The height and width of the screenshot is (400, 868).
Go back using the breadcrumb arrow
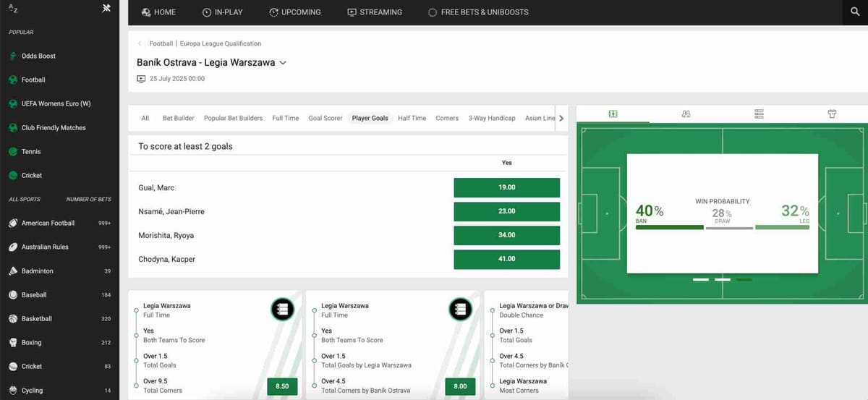click(x=140, y=43)
